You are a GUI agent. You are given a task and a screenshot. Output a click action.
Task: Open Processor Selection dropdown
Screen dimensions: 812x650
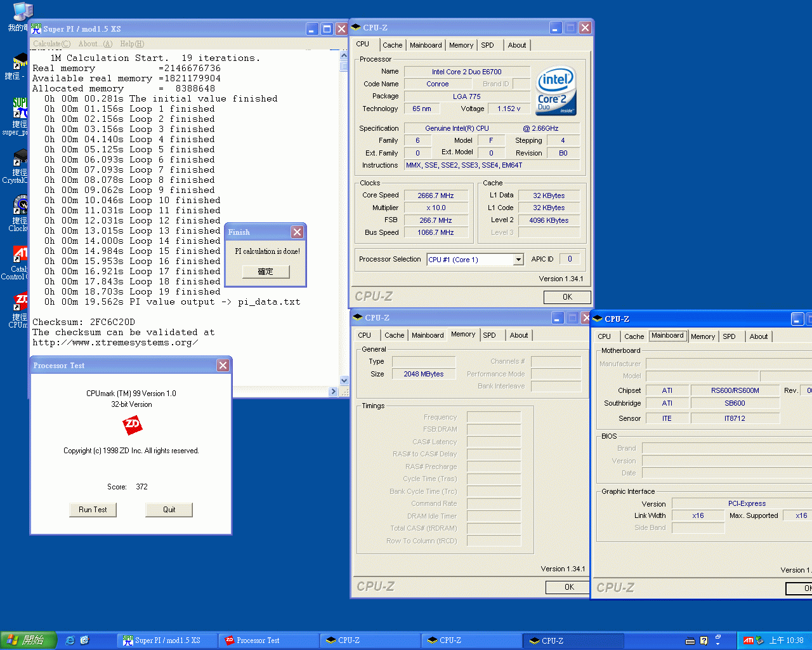click(518, 260)
